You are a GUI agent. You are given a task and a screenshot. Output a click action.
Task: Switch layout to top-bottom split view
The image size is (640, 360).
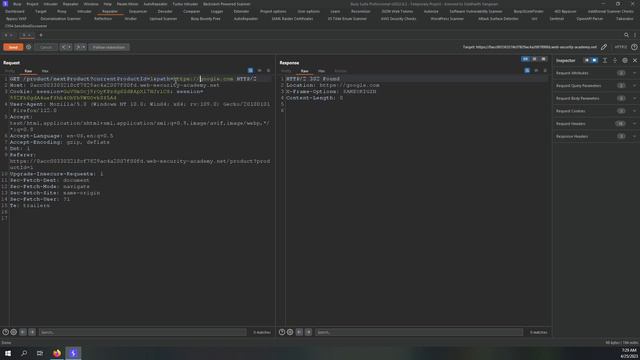(535, 59)
